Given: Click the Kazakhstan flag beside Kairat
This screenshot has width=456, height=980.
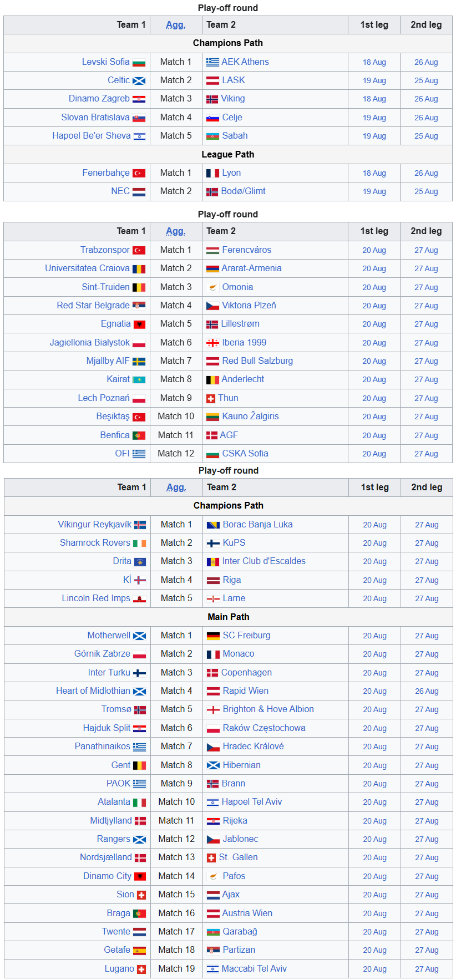Looking at the screenshot, I should pos(139,380).
